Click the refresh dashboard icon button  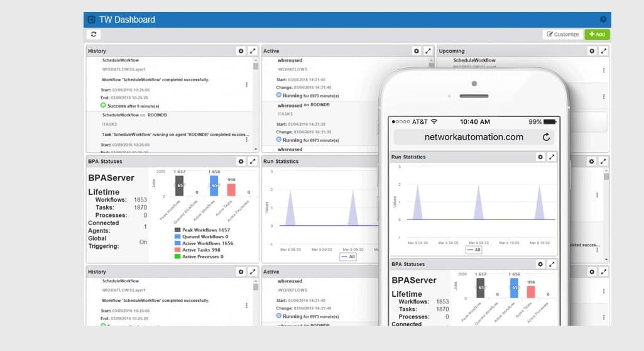click(94, 35)
